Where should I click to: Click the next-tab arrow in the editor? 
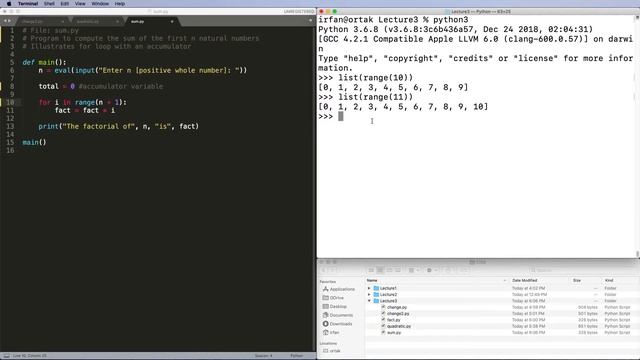pyautogui.click(x=9, y=21)
